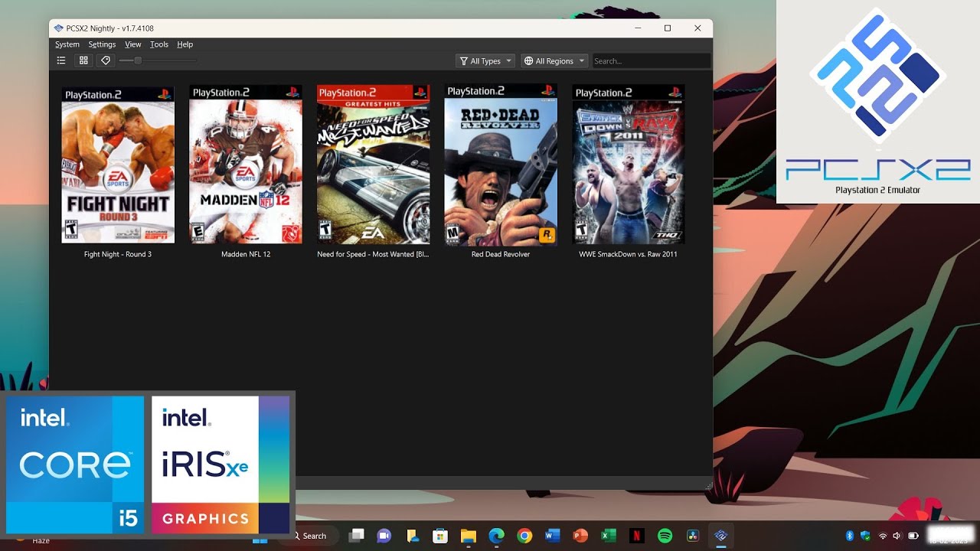
Task: Open Excel from the taskbar
Action: tap(609, 536)
